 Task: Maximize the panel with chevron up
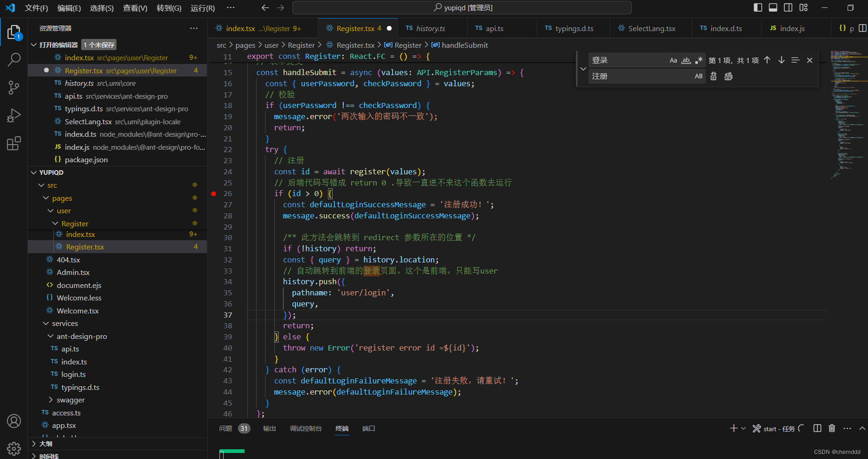(x=862, y=428)
